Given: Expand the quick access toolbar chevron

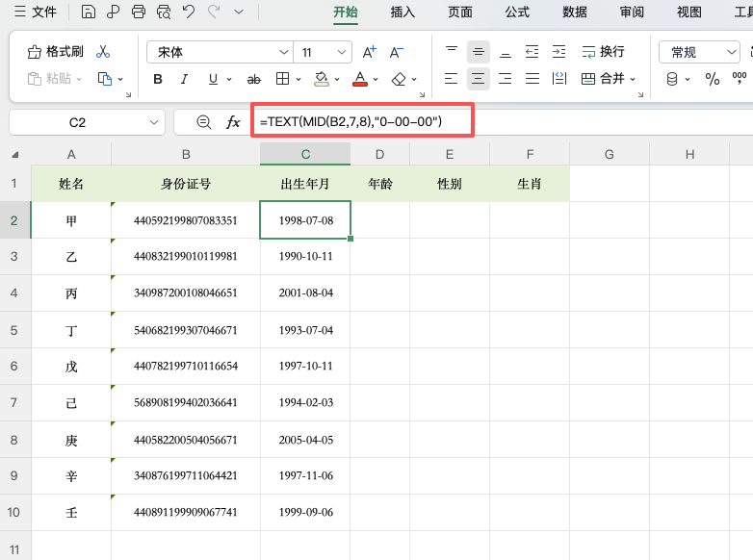Looking at the screenshot, I should [x=239, y=12].
